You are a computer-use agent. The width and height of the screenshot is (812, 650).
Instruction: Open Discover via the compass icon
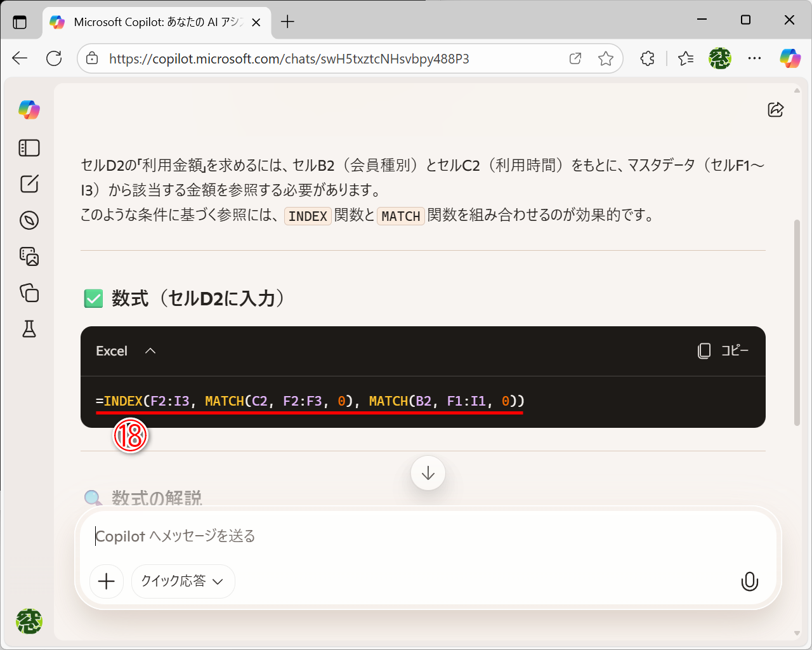[x=29, y=220]
